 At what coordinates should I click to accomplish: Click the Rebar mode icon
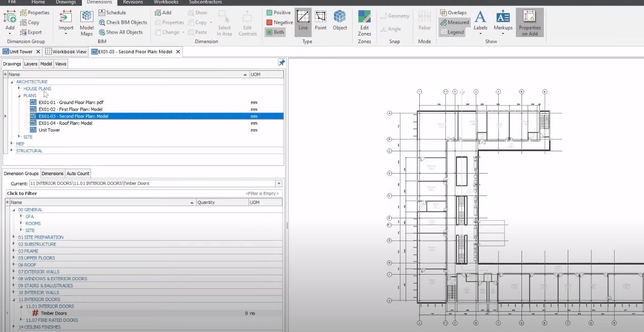[424, 20]
